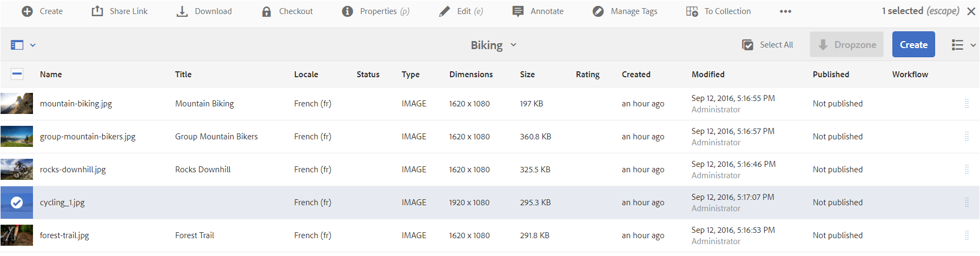Open Properties info icon
Viewport: 980px width, 256px height.
point(348,11)
